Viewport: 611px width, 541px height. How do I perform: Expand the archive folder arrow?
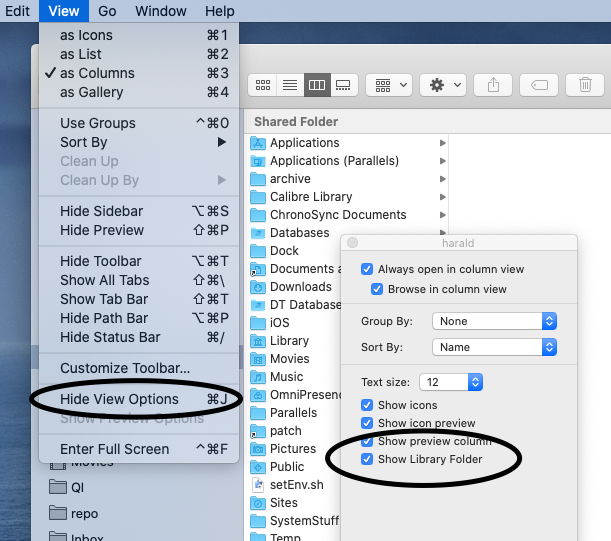[x=443, y=179]
